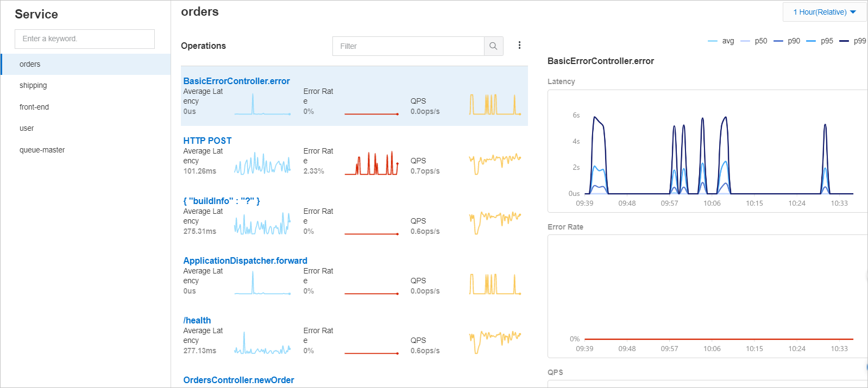868x388 pixels.
Task: Click the /health average latency sparkline
Action: [263, 343]
